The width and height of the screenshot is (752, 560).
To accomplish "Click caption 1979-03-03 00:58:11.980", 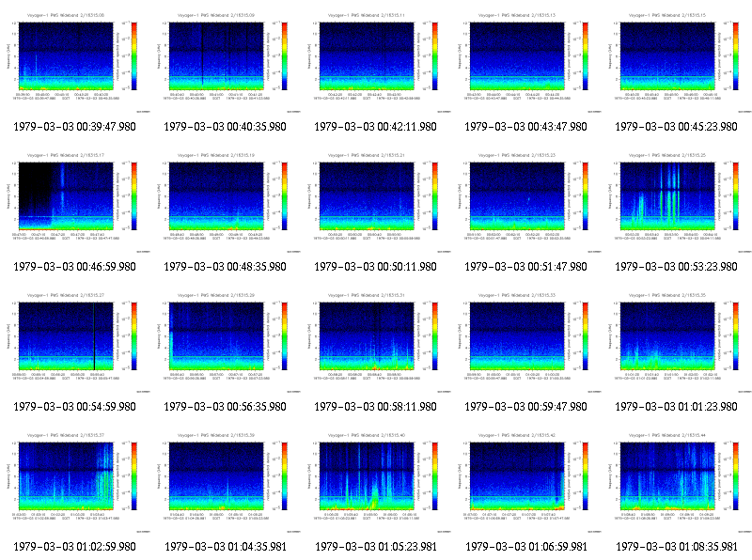I will point(375,407).
